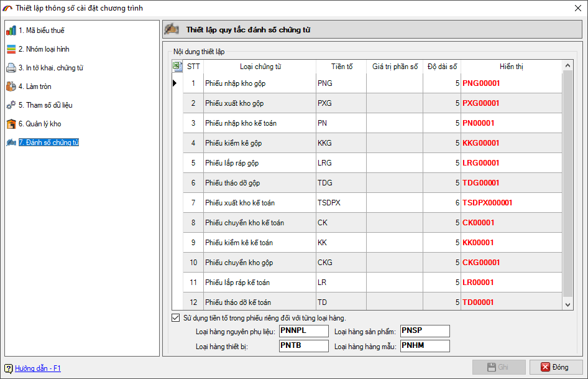Click the Làm tròn coins icon
Screen dimensions: 588x379
point(11,87)
